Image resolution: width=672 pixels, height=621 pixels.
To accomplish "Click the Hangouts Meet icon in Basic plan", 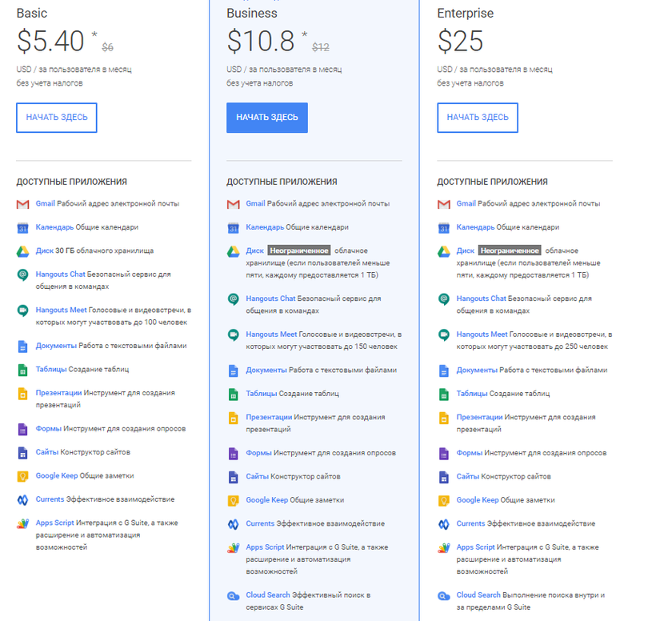I will click(x=22, y=311).
